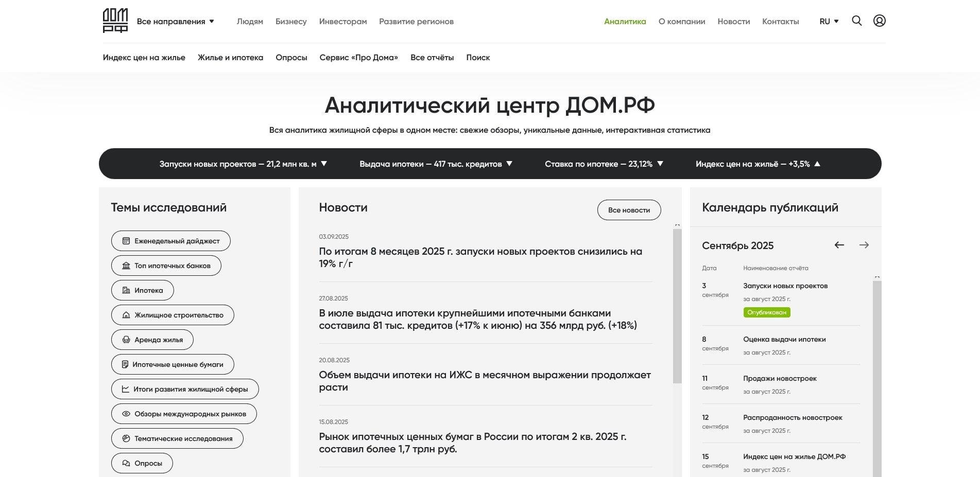Click the Все новости button
Image resolution: width=980 pixels, height=477 pixels.
click(x=629, y=210)
